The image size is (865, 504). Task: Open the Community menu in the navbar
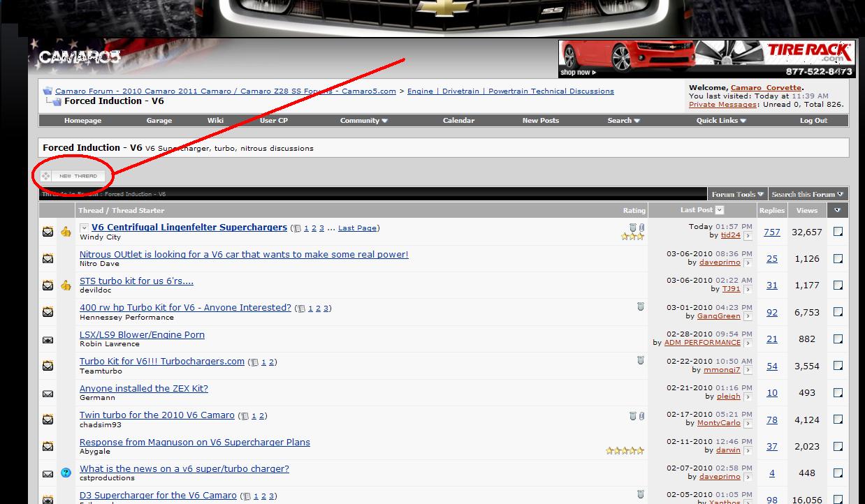363,120
